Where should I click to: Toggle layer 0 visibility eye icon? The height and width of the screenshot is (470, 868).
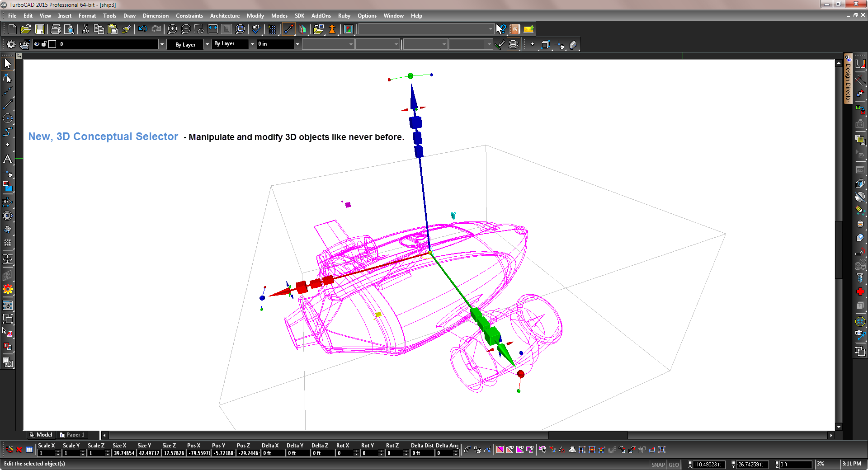coord(37,44)
